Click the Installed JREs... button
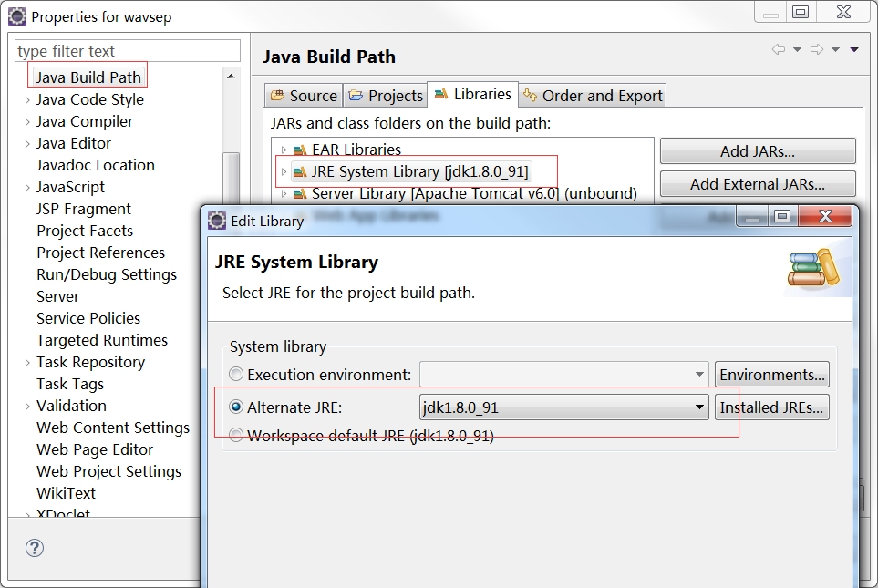The image size is (878, 588). (x=772, y=407)
